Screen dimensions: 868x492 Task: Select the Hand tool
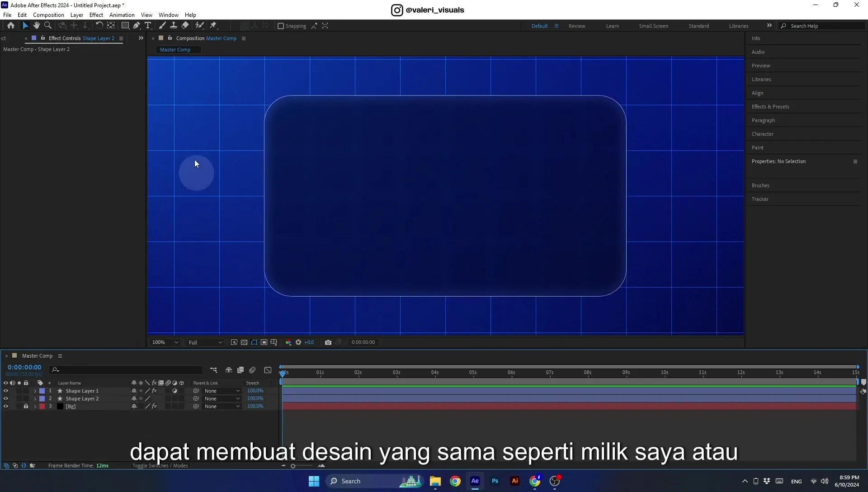coord(37,26)
